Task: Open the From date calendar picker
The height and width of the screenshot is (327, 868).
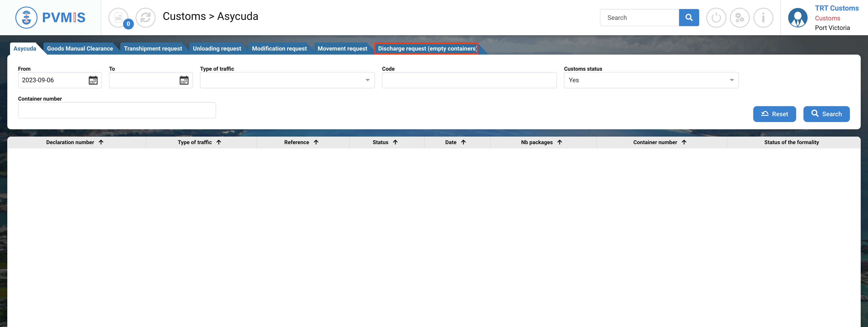Action: [x=93, y=80]
